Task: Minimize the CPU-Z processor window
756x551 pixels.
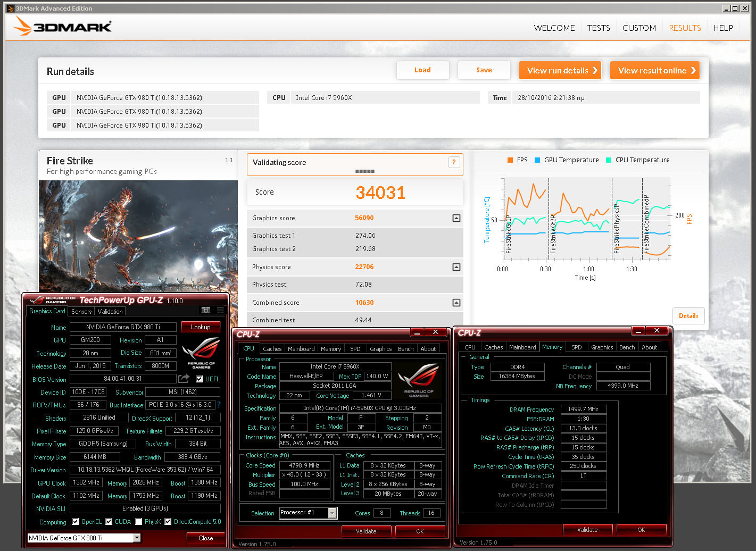Action: pos(417,332)
